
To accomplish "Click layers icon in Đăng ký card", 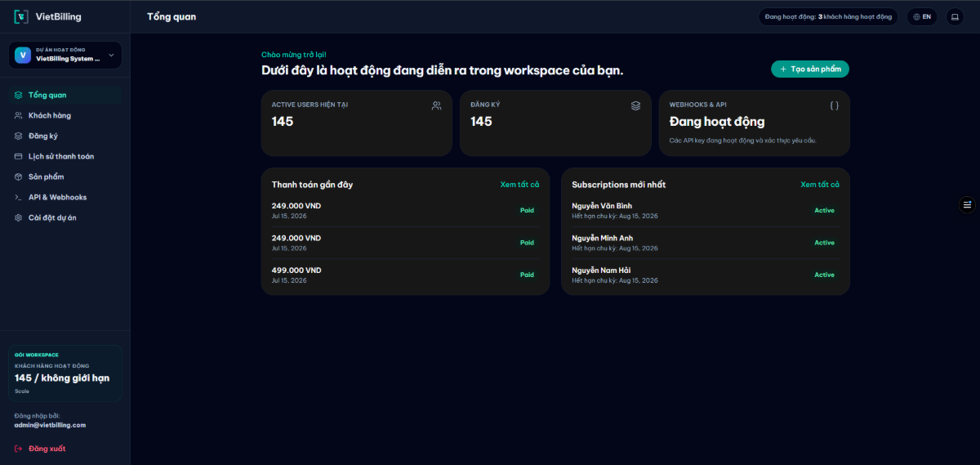I will pyautogui.click(x=635, y=105).
